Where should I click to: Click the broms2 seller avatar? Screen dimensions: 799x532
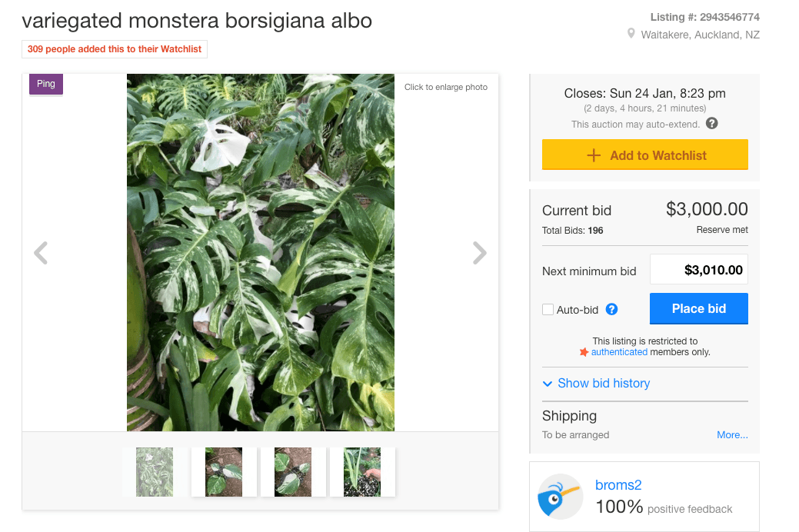click(x=560, y=496)
